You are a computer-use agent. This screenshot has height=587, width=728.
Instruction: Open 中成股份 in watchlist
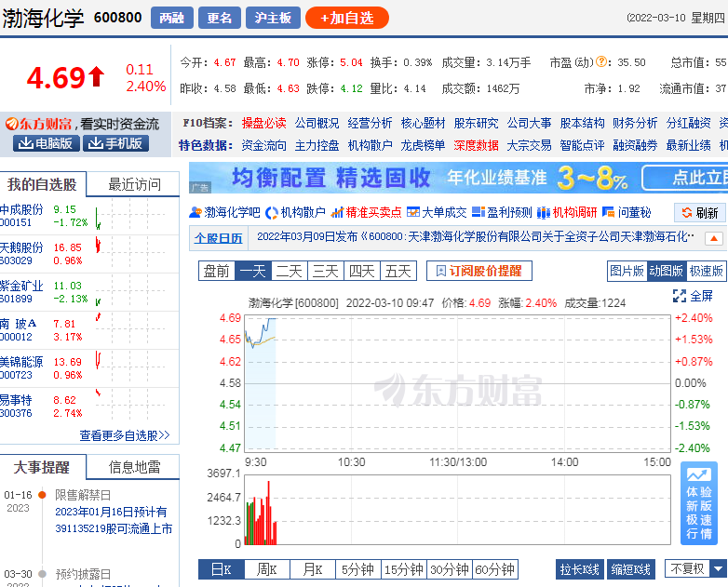21,209
